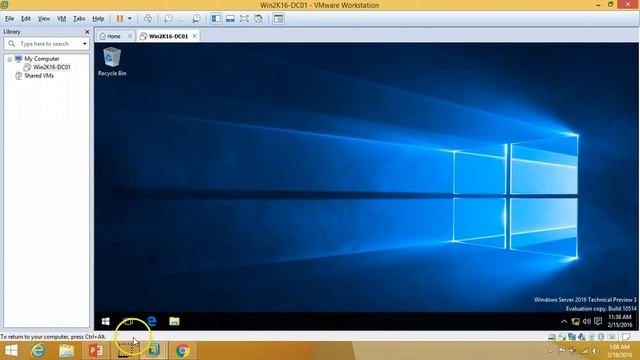Select Win2K16-DC01 in the library tree
This screenshot has width=640, height=360.
(x=51, y=67)
